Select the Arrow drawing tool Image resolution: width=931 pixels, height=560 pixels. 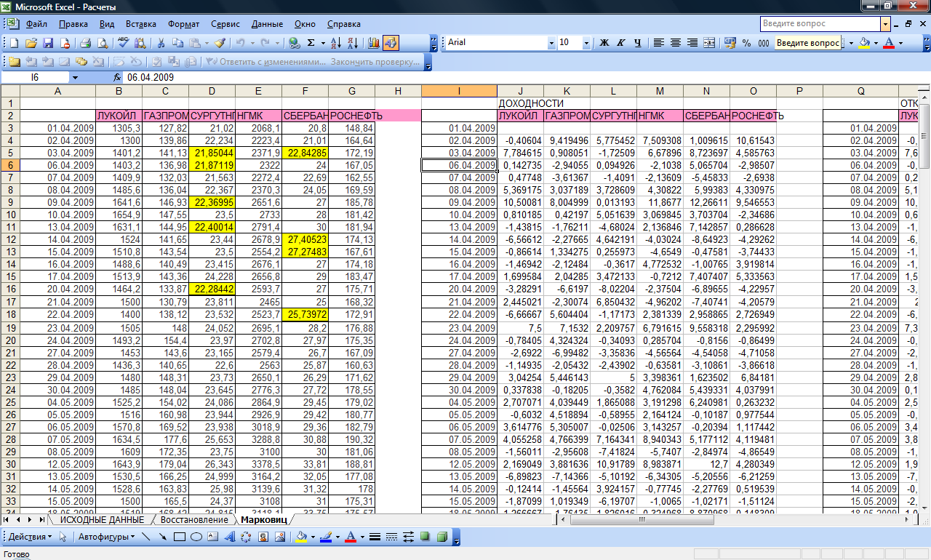[x=162, y=537]
